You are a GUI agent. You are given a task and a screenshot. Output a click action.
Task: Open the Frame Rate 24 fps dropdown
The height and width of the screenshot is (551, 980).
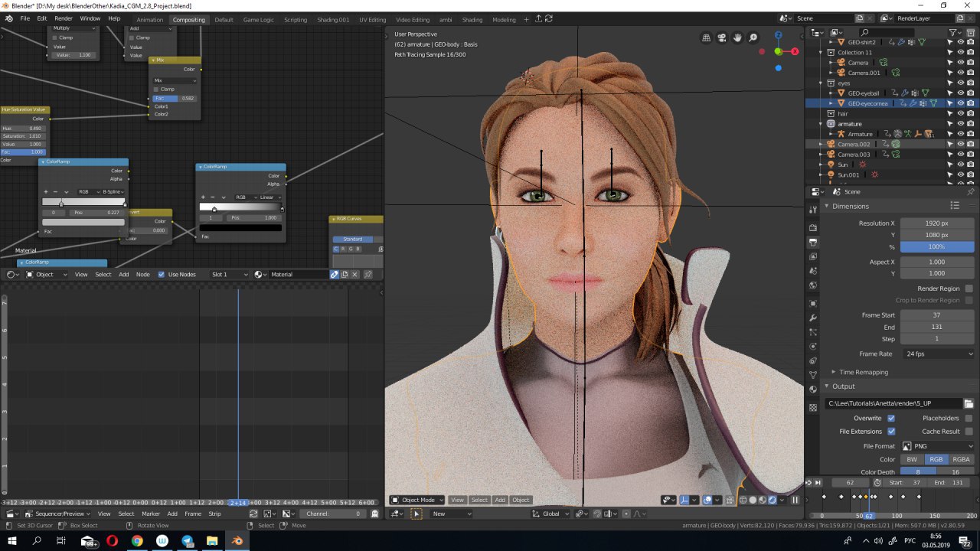tap(937, 354)
